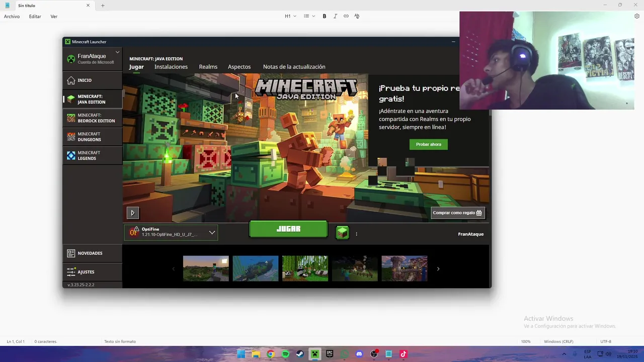
Task: Click Probar ahora for Realms
Action: tap(429, 144)
